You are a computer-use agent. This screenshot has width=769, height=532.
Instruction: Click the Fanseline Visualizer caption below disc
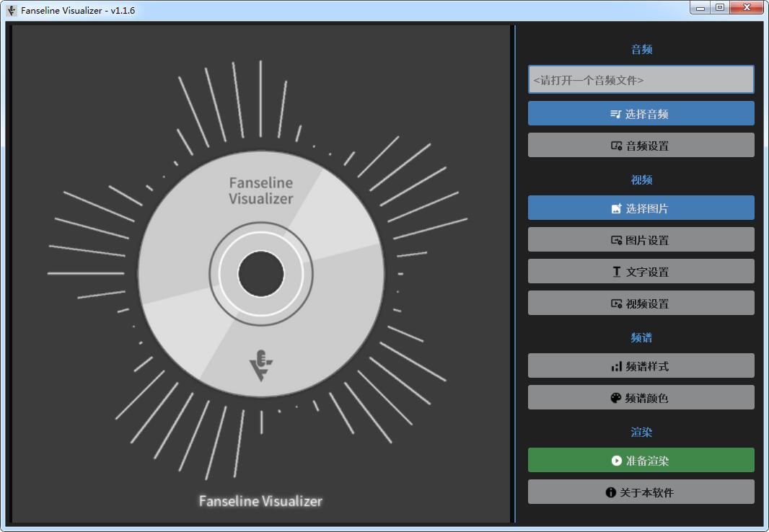(x=261, y=501)
